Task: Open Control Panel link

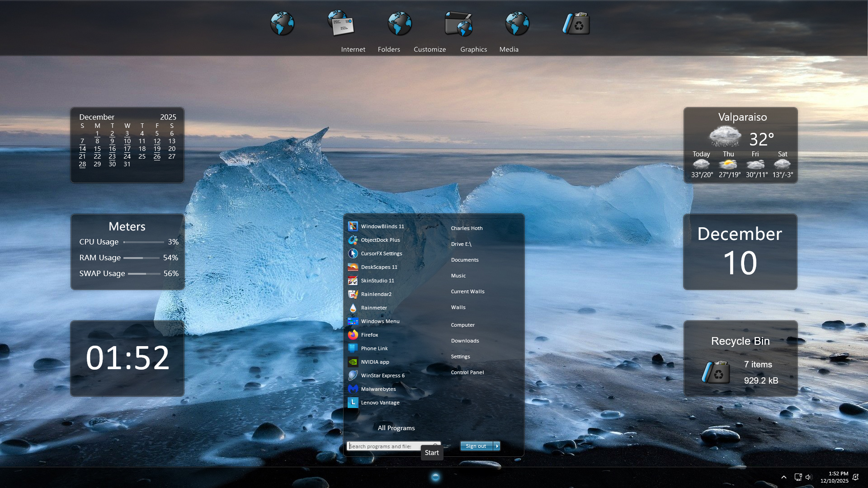Action: click(x=467, y=372)
